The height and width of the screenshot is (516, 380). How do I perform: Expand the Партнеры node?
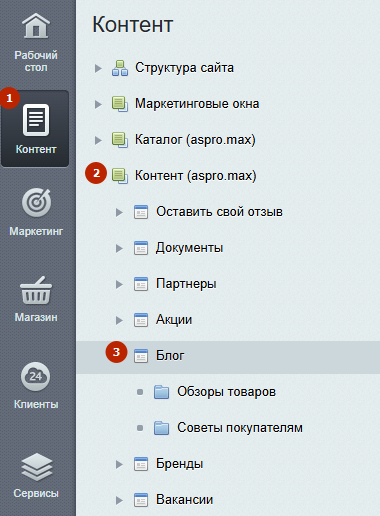point(119,284)
